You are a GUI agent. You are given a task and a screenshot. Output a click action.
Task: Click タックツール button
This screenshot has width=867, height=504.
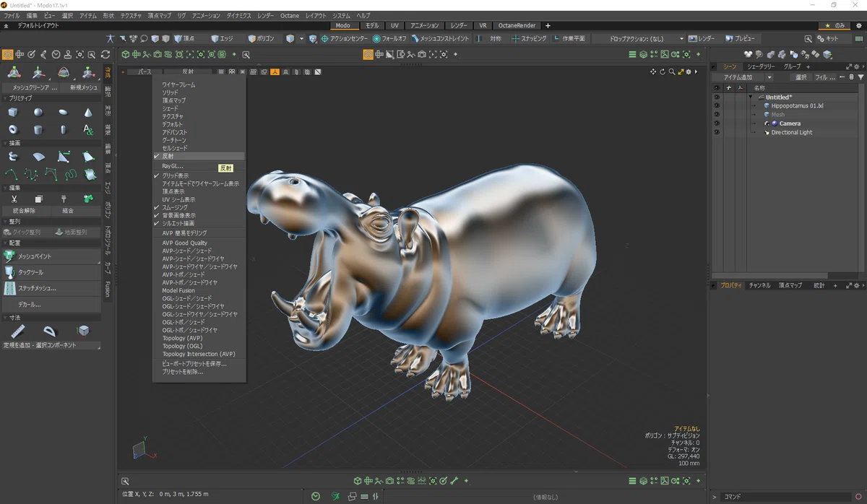pos(51,272)
